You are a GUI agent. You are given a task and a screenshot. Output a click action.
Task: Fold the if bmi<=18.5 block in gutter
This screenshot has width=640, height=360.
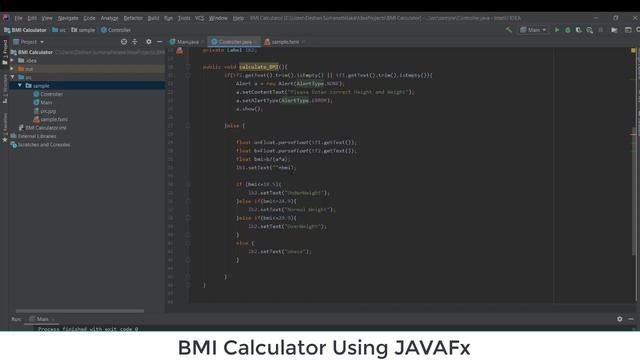pyautogui.click(x=188, y=184)
